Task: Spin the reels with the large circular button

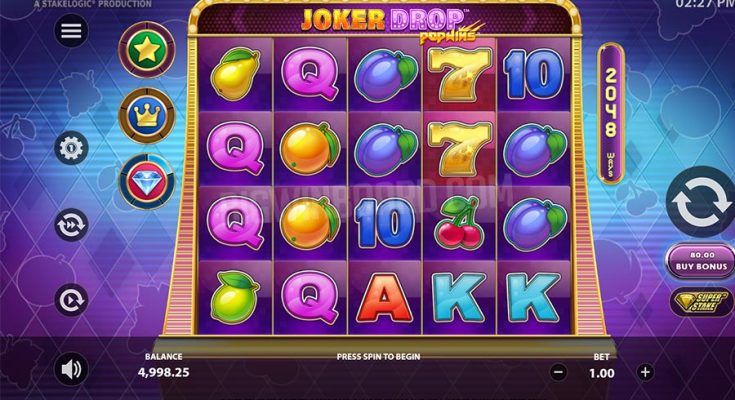Action: [700, 202]
